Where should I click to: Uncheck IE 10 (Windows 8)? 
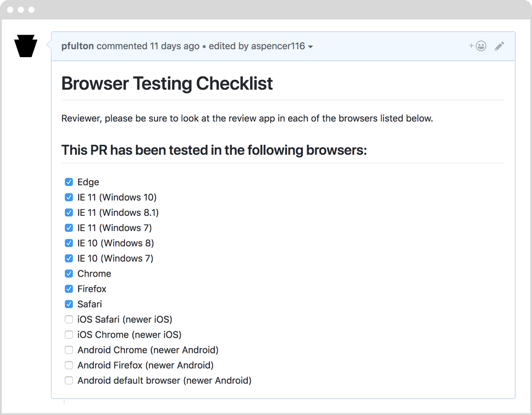point(69,243)
